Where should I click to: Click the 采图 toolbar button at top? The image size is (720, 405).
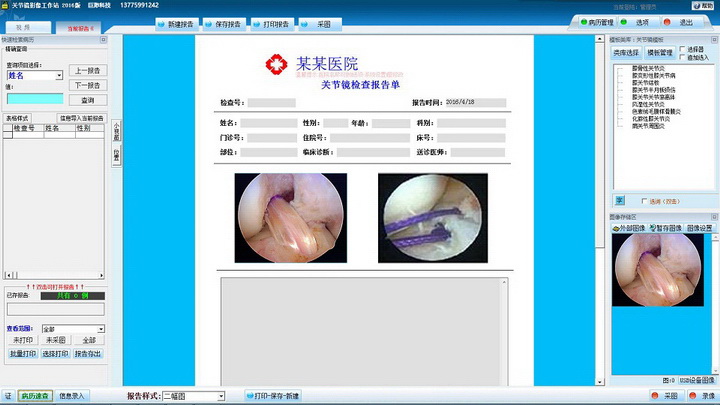[320, 24]
